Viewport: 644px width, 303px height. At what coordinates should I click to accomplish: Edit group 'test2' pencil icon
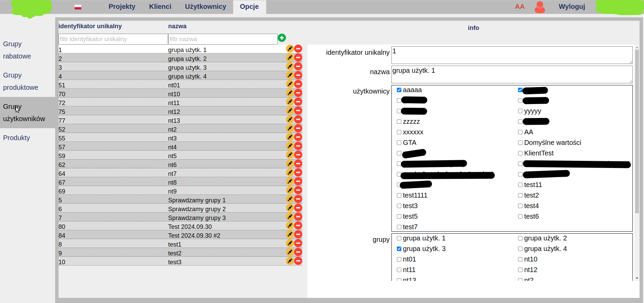290,252
